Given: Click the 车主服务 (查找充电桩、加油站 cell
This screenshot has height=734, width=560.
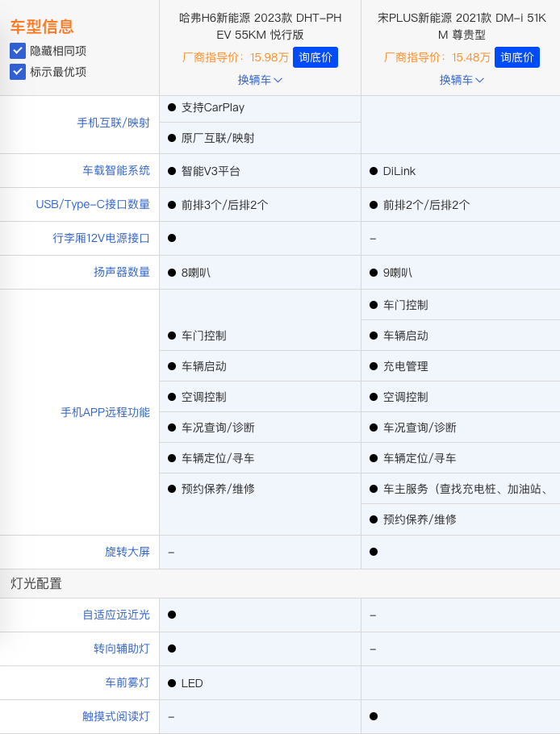Looking at the screenshot, I should 461,489.
